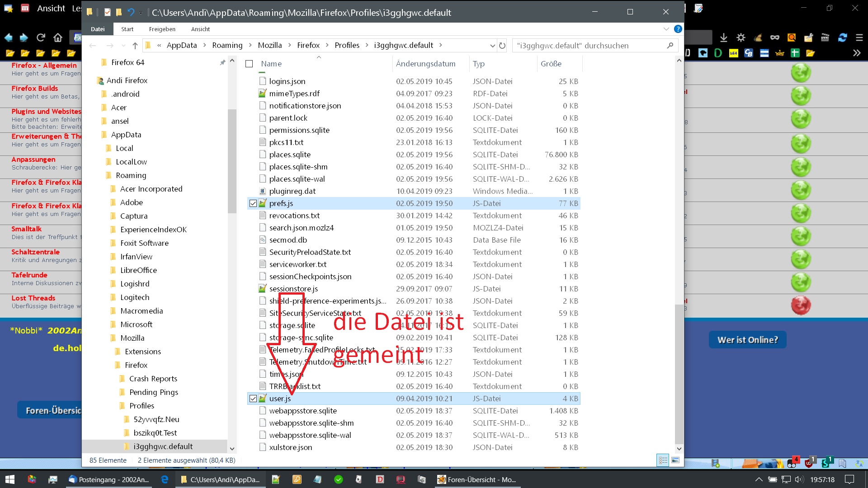Viewport: 868px width, 488px height.
Task: Click the Up one folder arrow
Action: (x=135, y=46)
